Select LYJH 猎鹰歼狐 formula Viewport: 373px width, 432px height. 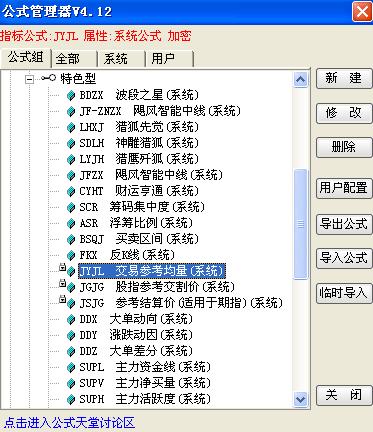pos(139,160)
